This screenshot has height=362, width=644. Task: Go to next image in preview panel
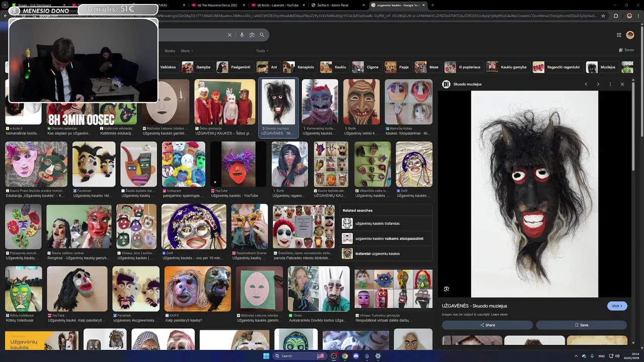coord(598,84)
